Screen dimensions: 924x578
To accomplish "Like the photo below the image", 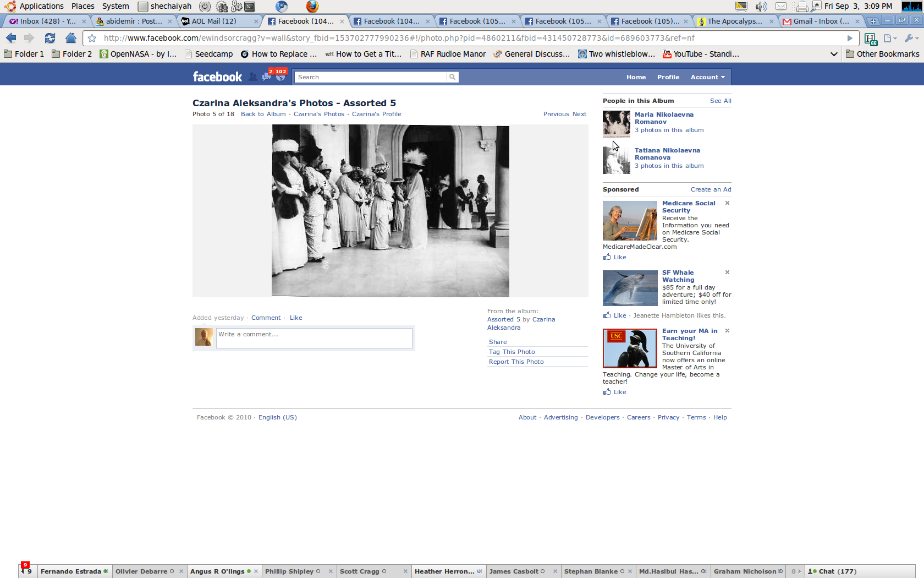I will click(296, 318).
